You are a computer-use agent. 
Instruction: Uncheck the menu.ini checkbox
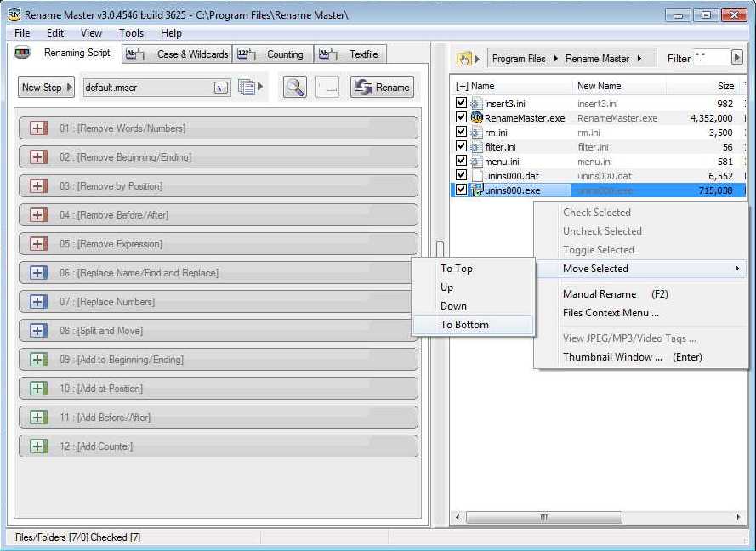coord(460,161)
